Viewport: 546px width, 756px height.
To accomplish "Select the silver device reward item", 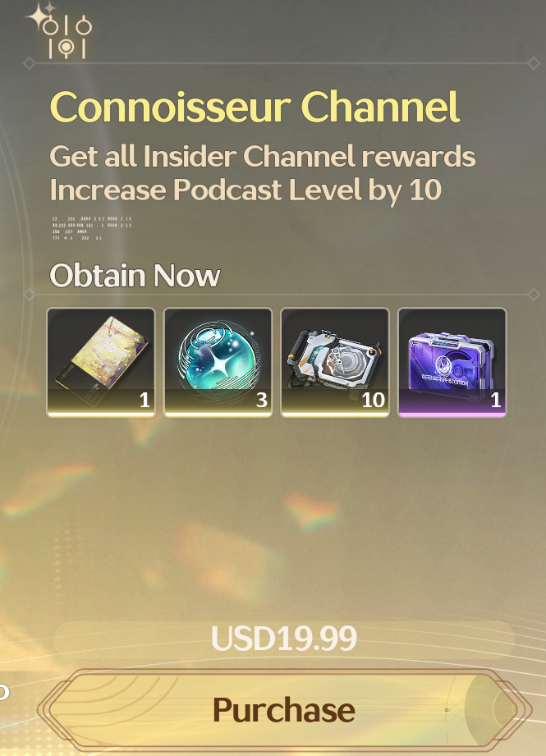I will (x=335, y=363).
